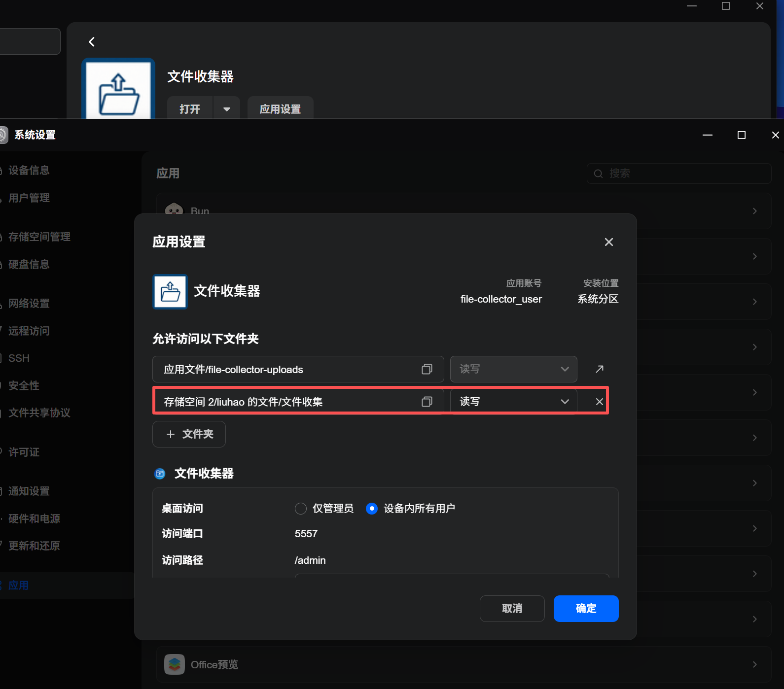Open 读写 permission dropdown for 文件收集 folder
The width and height of the screenshot is (784, 689).
pos(513,402)
